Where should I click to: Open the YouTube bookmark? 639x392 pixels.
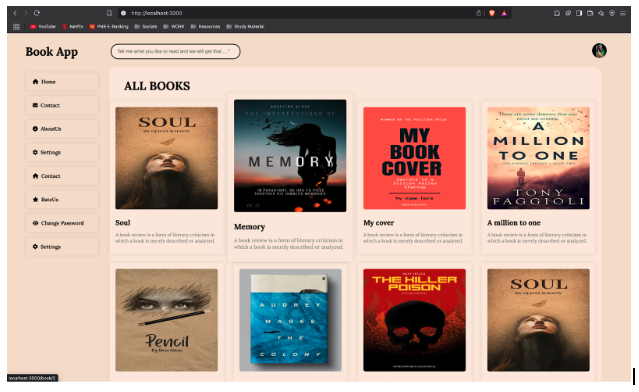[x=43, y=26]
